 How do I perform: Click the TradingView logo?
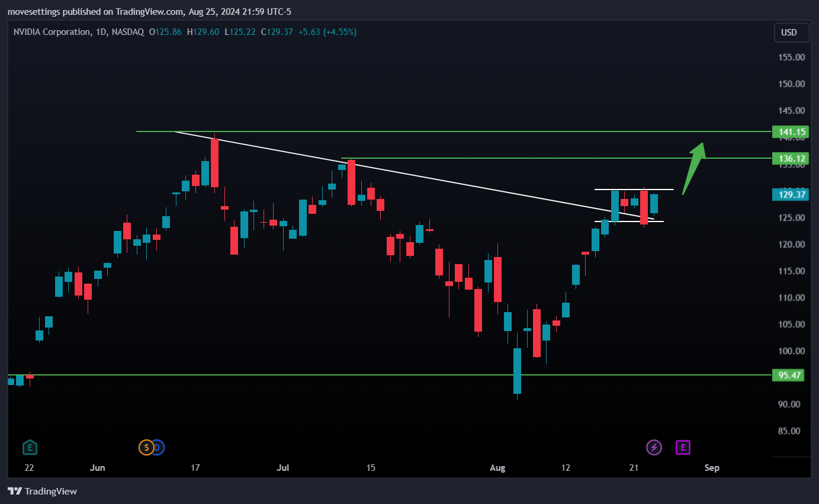pyautogui.click(x=42, y=491)
